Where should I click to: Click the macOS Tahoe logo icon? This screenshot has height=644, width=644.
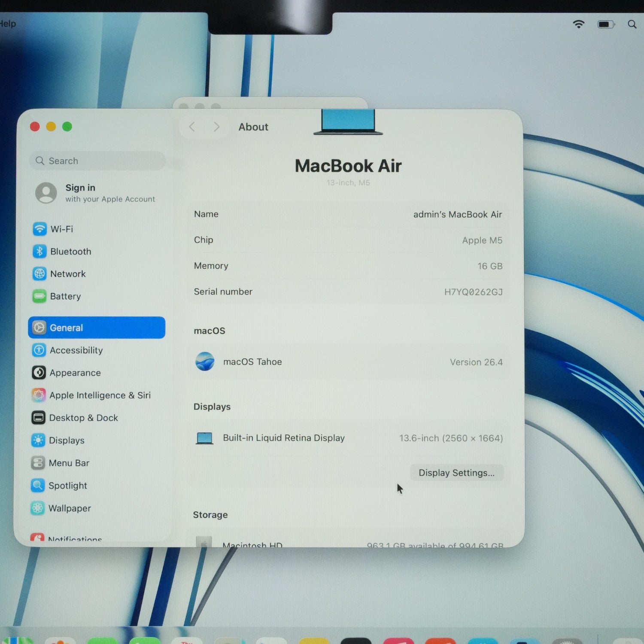[205, 361]
